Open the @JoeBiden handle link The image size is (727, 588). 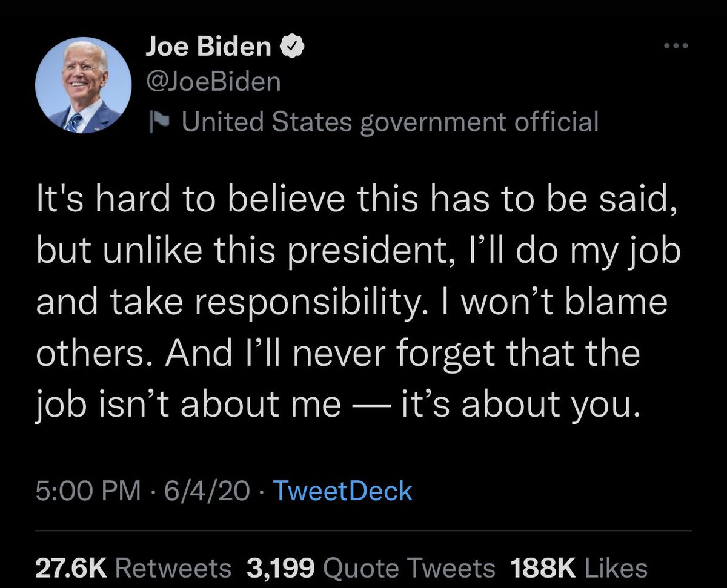click(x=213, y=81)
